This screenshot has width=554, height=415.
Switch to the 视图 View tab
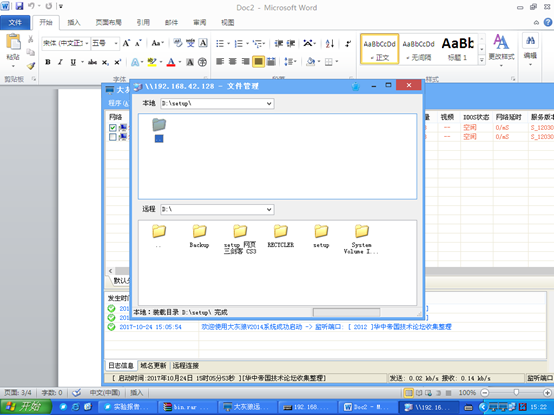228,22
